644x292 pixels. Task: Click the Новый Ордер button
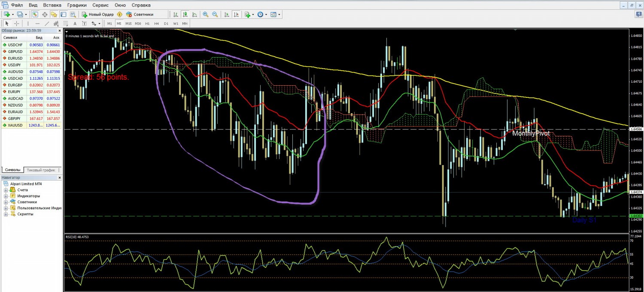click(x=97, y=14)
